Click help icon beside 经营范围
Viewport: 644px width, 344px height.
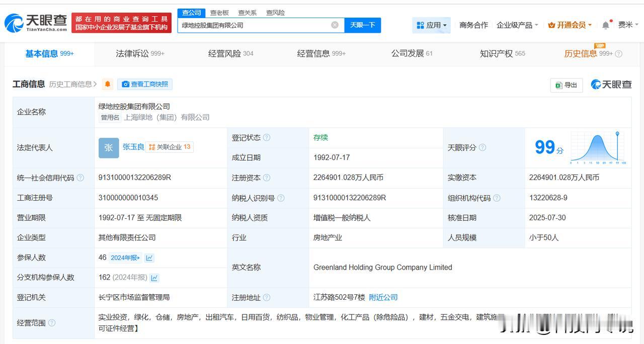pyautogui.click(x=51, y=323)
